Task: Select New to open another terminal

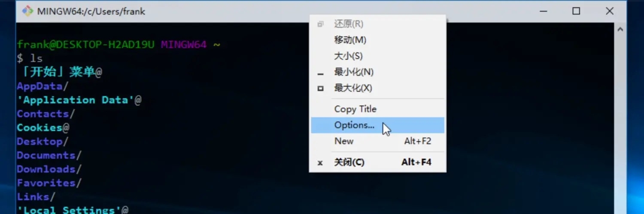Action: 344,141
